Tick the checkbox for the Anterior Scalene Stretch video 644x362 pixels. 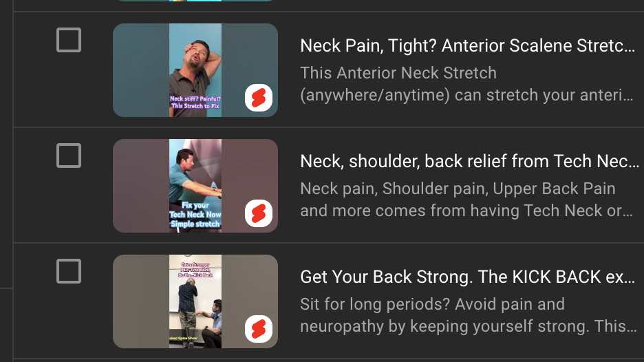(69, 40)
